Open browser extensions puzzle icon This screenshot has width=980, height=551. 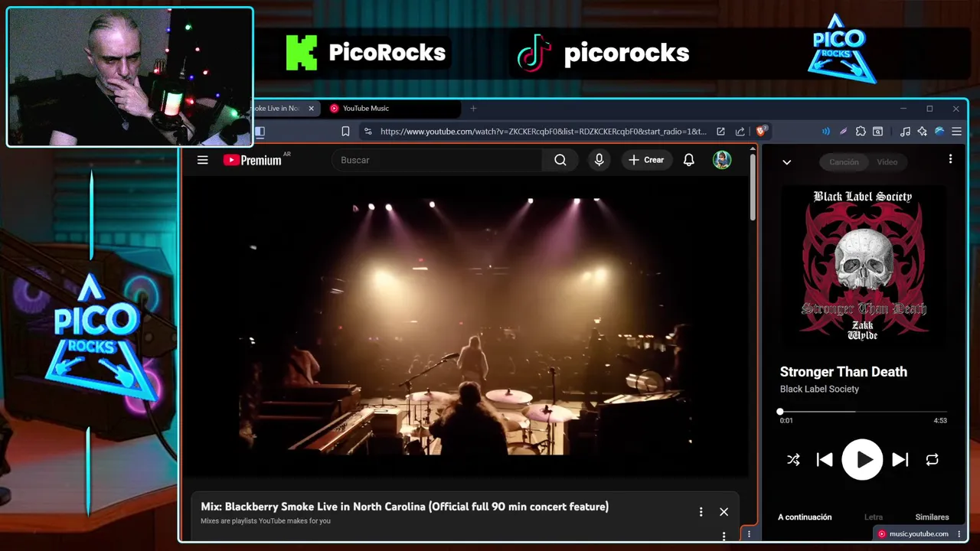click(861, 132)
